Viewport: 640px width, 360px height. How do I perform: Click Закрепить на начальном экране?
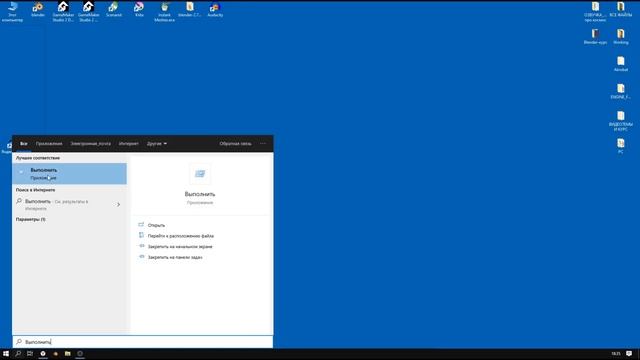tap(180, 247)
